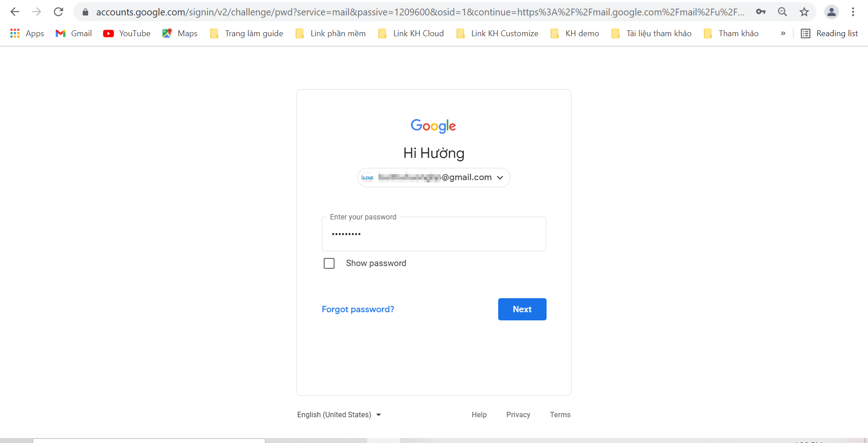
Task: Open Tài liệu tham khảo bookmark folder
Action: [x=651, y=33]
